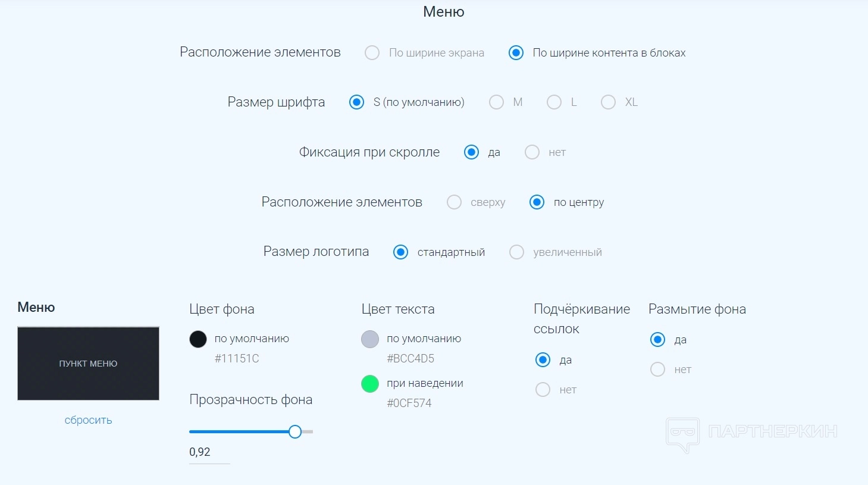Disable link underline by selecting 'нет'
This screenshot has height=485, width=868.
(x=543, y=390)
